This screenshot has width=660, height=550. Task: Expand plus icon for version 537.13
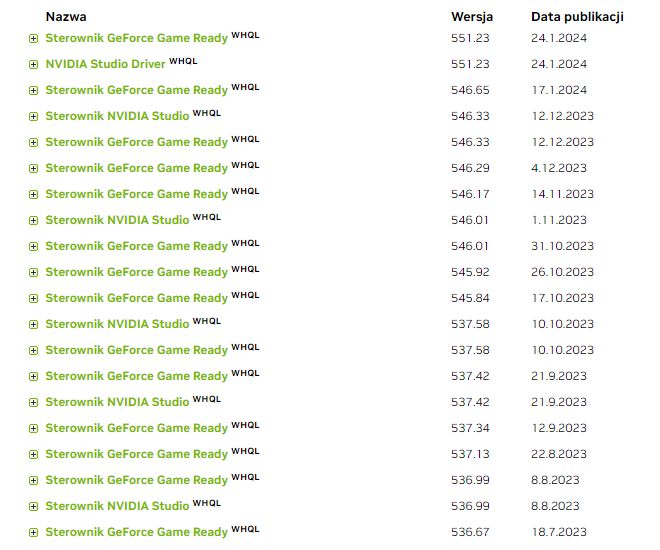coord(33,454)
